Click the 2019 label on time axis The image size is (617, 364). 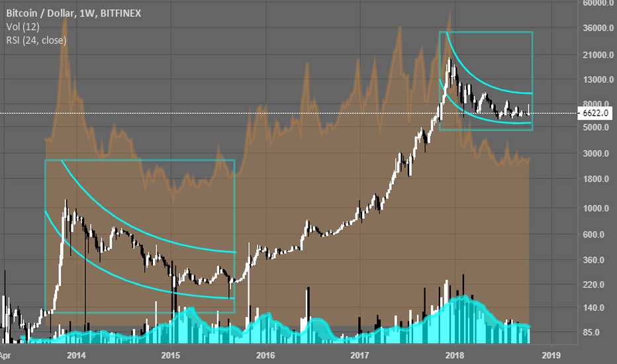tap(551, 356)
